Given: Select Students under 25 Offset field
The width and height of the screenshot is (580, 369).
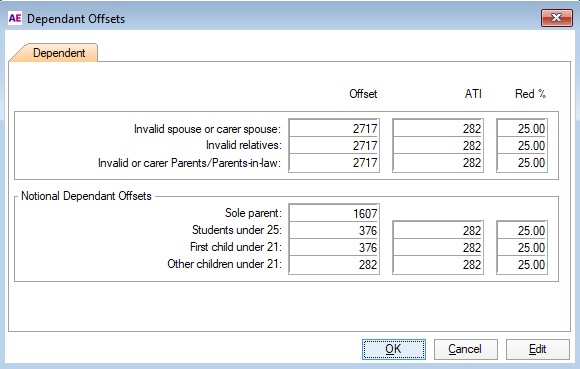Looking at the screenshot, I should (x=334, y=230).
